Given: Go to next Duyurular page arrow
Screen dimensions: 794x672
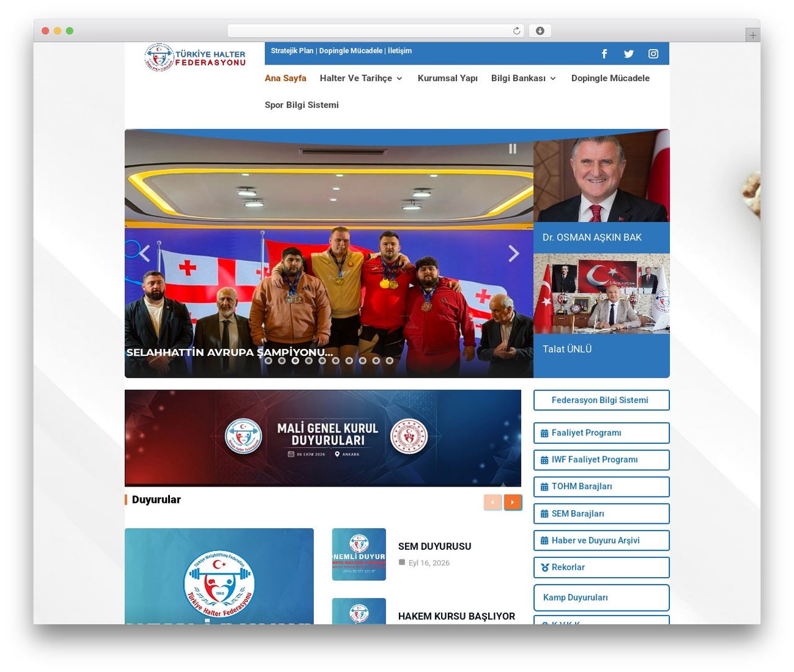Looking at the screenshot, I should point(512,502).
